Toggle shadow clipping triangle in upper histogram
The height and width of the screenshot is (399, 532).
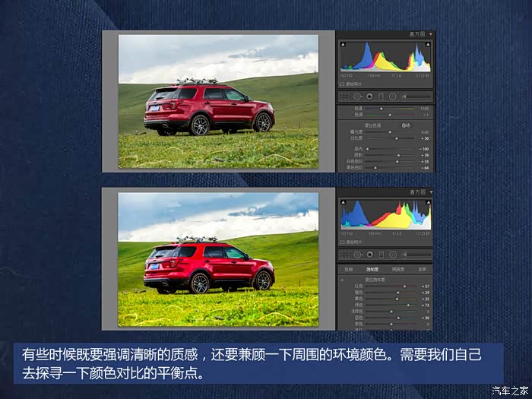tap(343, 44)
